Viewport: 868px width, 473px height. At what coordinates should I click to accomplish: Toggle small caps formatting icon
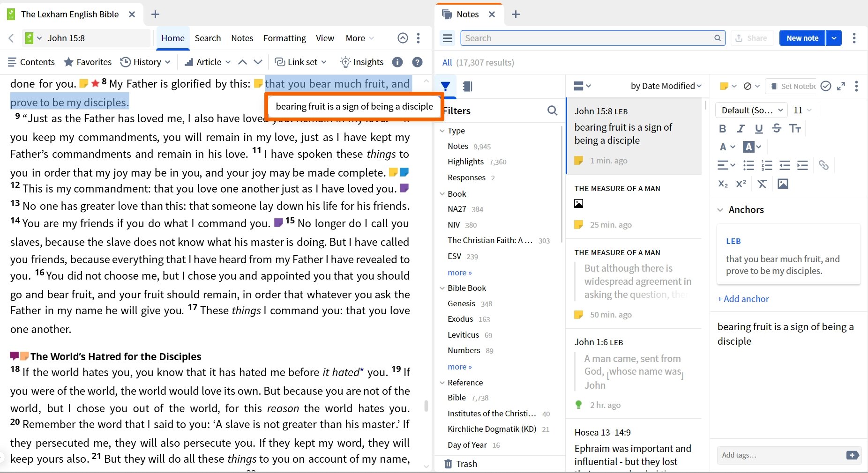coord(795,128)
